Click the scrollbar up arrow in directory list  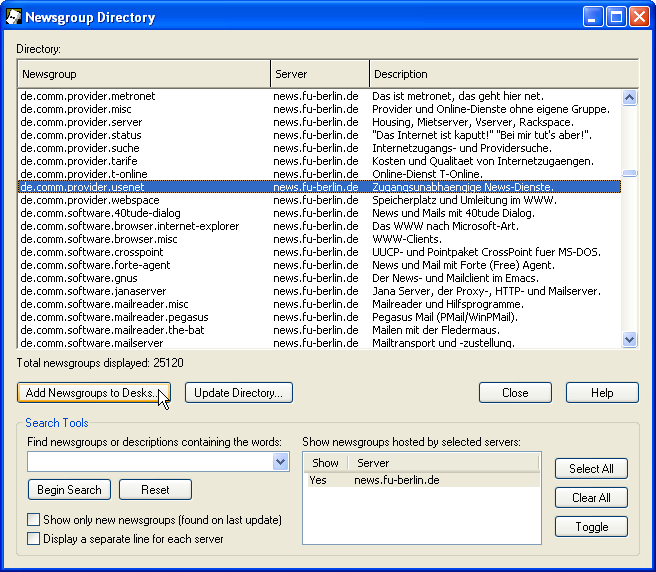pos(630,98)
